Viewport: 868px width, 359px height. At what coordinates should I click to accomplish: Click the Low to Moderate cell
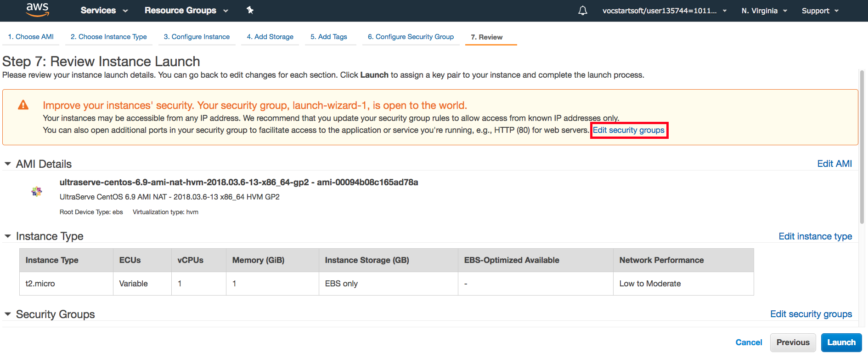coord(683,284)
